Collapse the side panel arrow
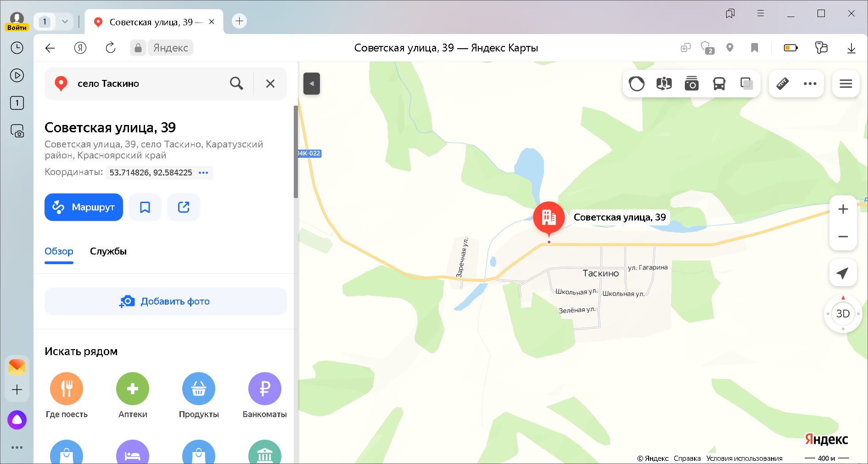Screen dimensions: 868x464 coord(312,84)
